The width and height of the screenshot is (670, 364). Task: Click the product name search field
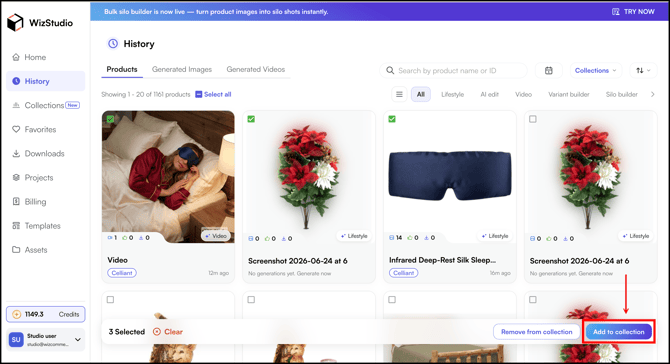[x=453, y=70]
